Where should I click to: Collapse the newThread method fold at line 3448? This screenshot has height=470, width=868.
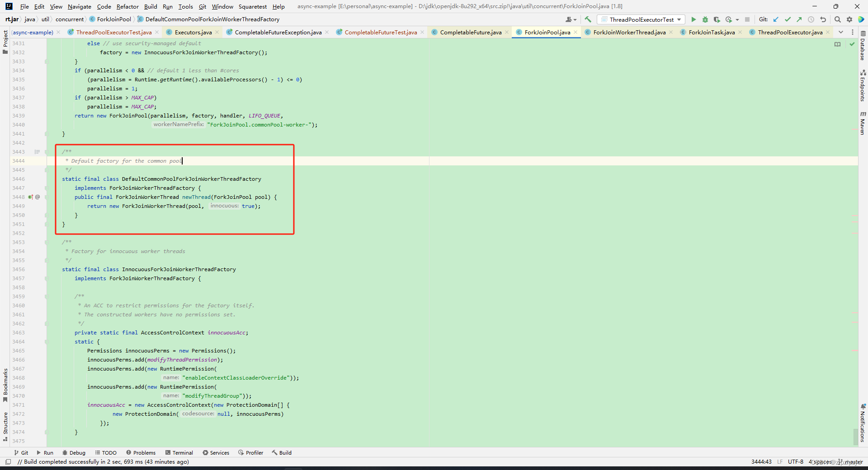tap(46, 197)
